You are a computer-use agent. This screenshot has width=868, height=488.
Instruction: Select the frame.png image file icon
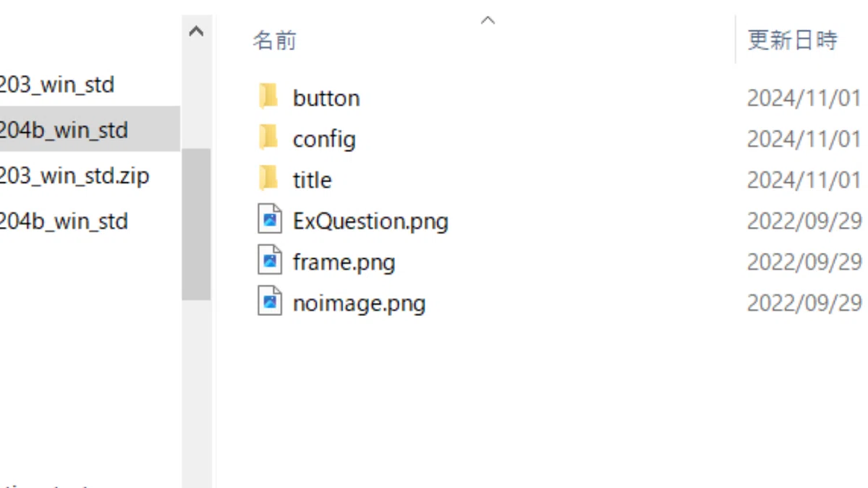coord(270,261)
